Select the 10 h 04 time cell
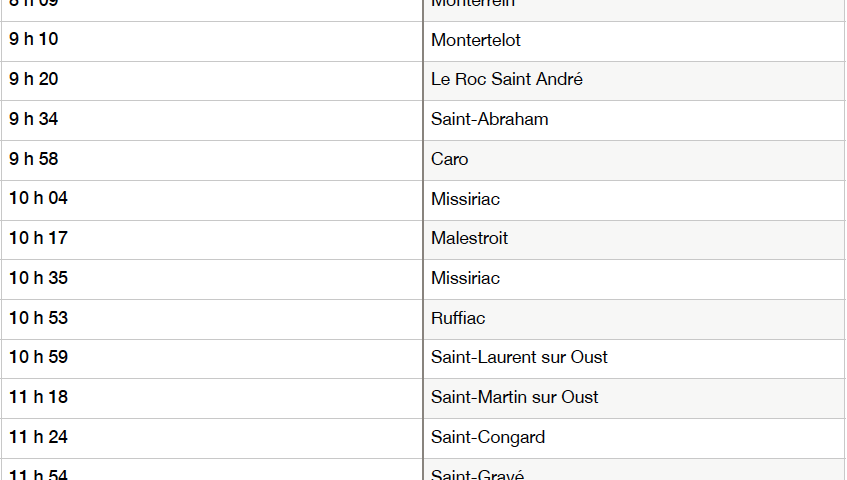 point(39,199)
